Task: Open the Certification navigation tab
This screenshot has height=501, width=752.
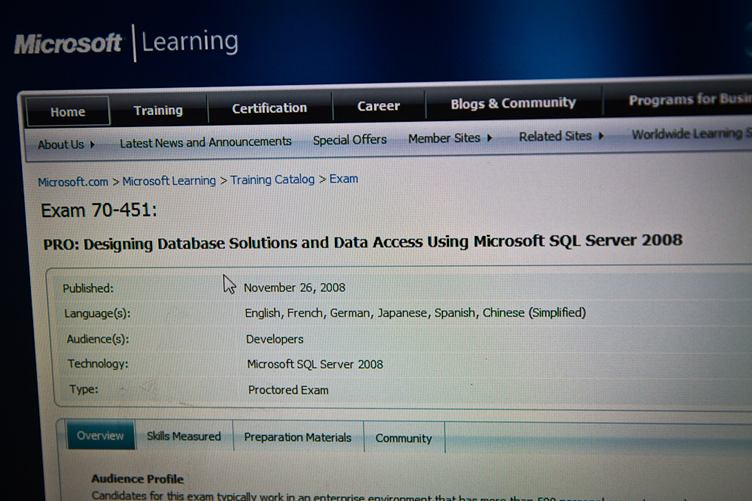Action: coord(270,108)
